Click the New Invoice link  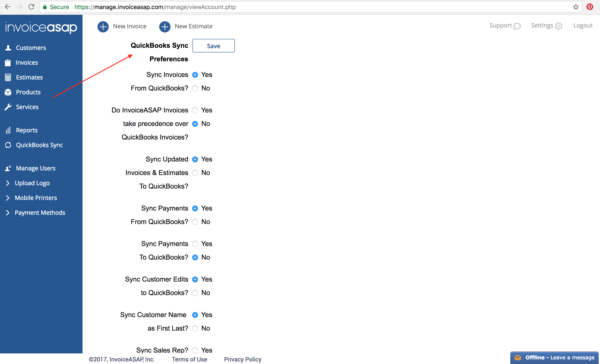tap(129, 26)
